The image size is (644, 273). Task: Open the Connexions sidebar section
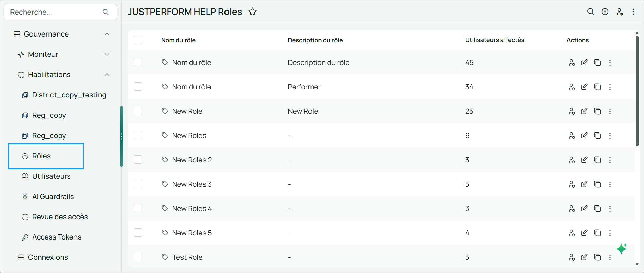(48, 257)
